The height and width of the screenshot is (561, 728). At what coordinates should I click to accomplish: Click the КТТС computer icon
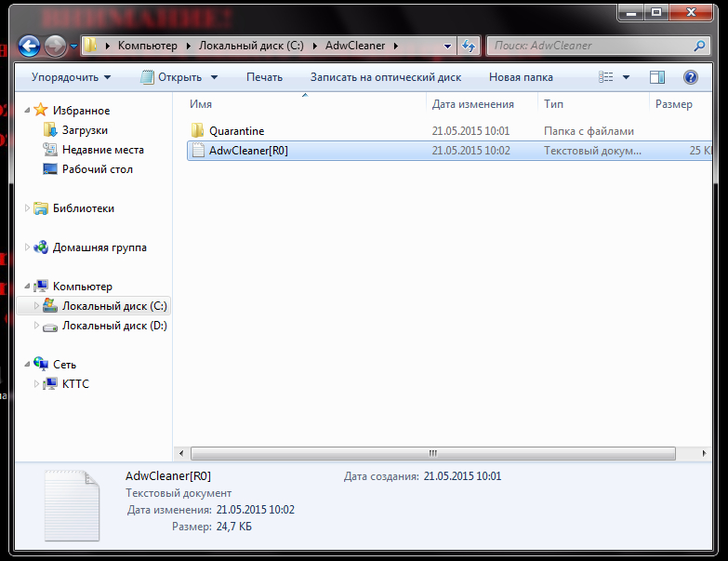coord(50,383)
